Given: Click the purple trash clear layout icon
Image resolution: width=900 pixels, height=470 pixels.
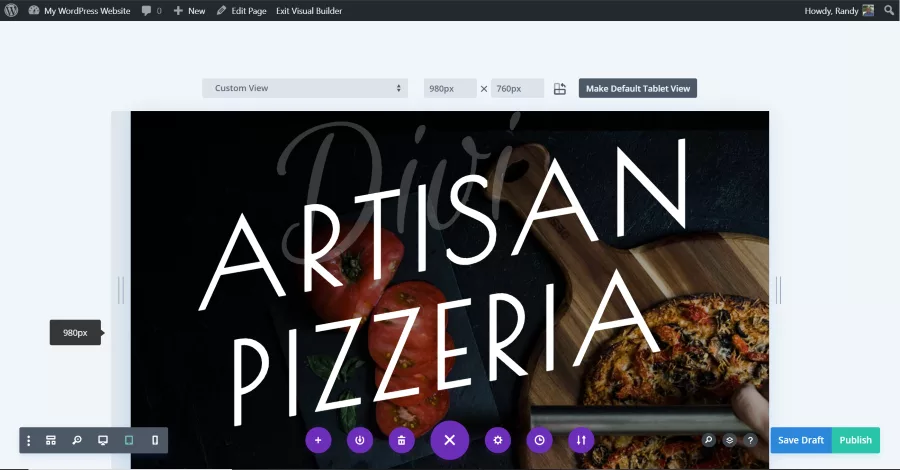Looking at the screenshot, I should [x=402, y=440].
